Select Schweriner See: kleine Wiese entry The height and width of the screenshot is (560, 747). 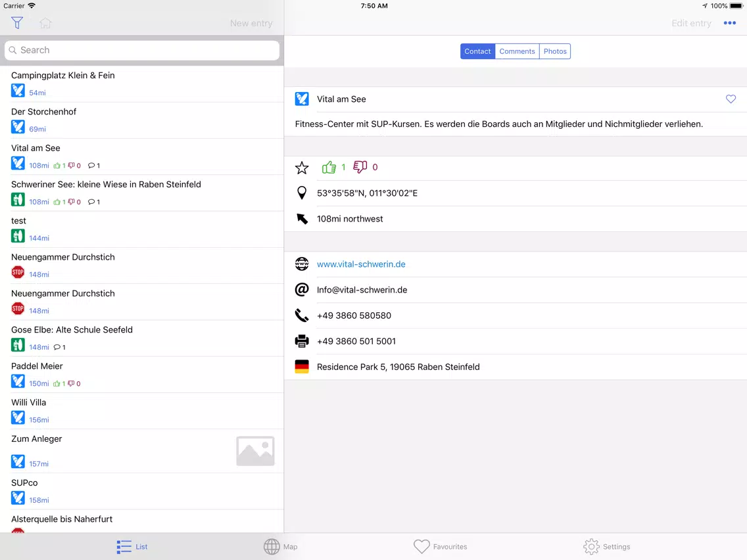142,193
